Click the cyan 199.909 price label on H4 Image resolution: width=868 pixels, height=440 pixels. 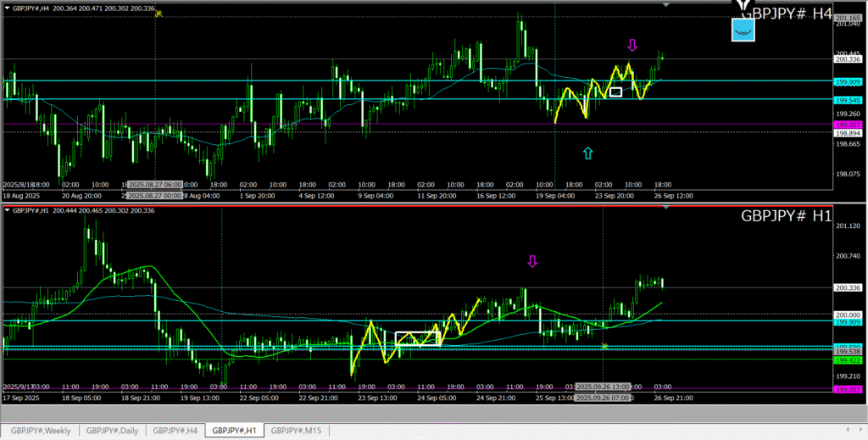click(848, 82)
